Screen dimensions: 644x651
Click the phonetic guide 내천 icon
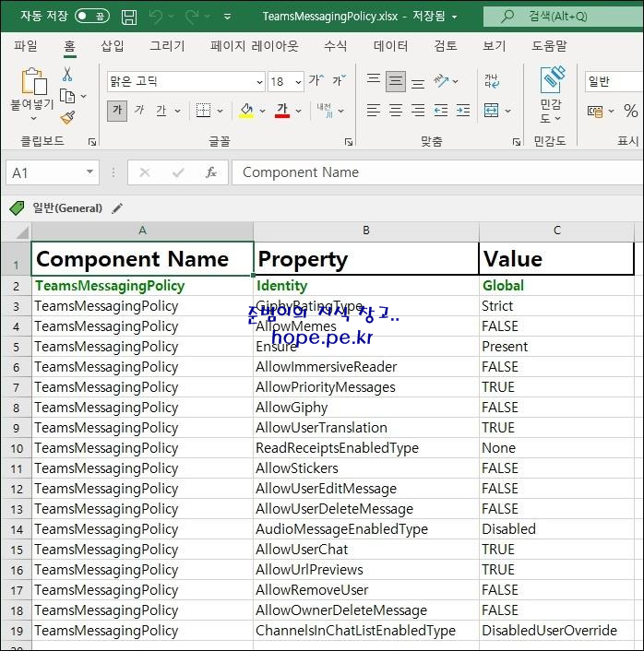325,111
